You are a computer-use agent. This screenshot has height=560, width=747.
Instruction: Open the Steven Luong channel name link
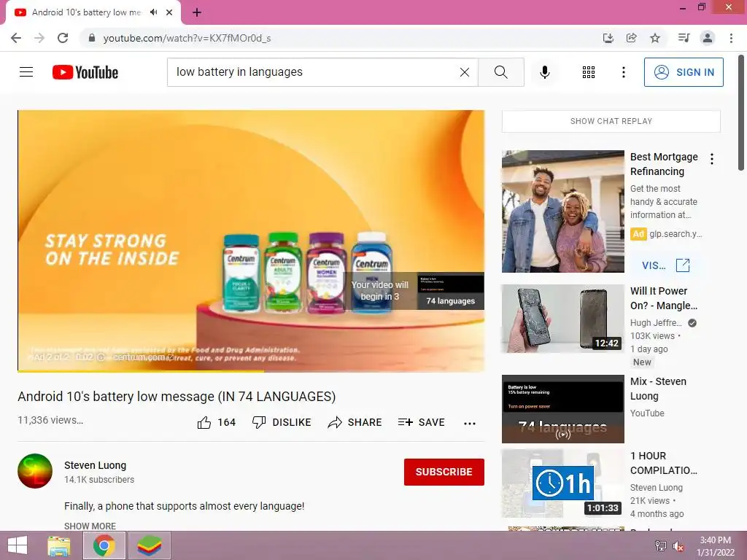click(x=96, y=465)
